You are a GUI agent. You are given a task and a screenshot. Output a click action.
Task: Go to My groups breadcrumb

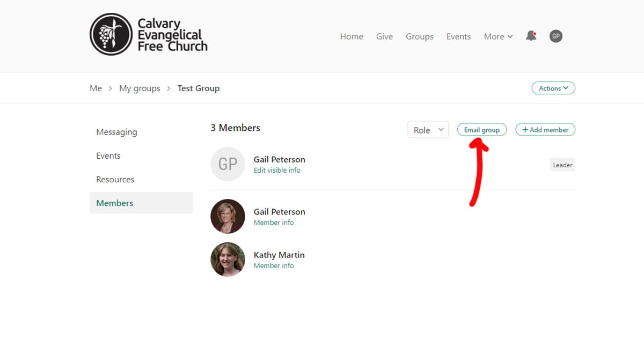coord(140,88)
